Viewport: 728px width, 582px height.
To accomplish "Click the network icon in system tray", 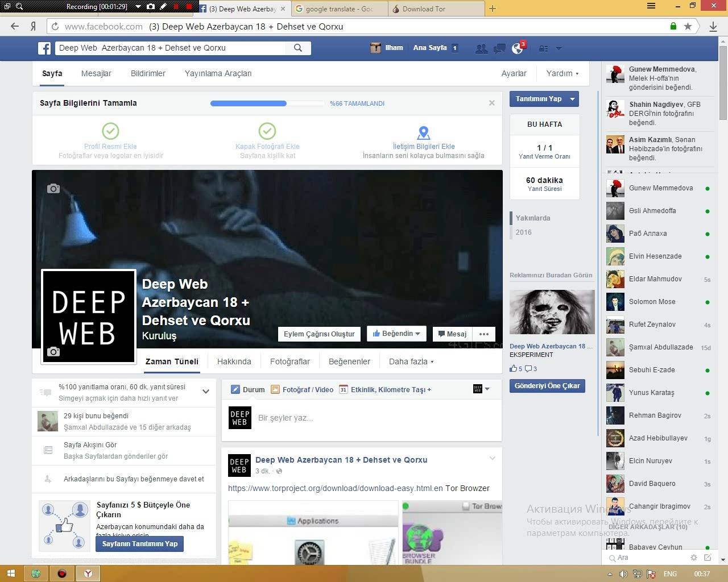I will (x=638, y=573).
